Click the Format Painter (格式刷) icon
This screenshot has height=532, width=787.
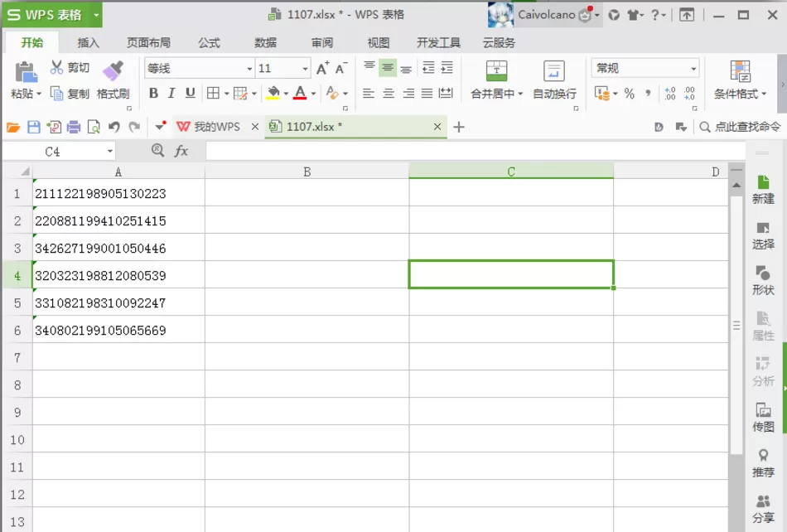coord(113,70)
